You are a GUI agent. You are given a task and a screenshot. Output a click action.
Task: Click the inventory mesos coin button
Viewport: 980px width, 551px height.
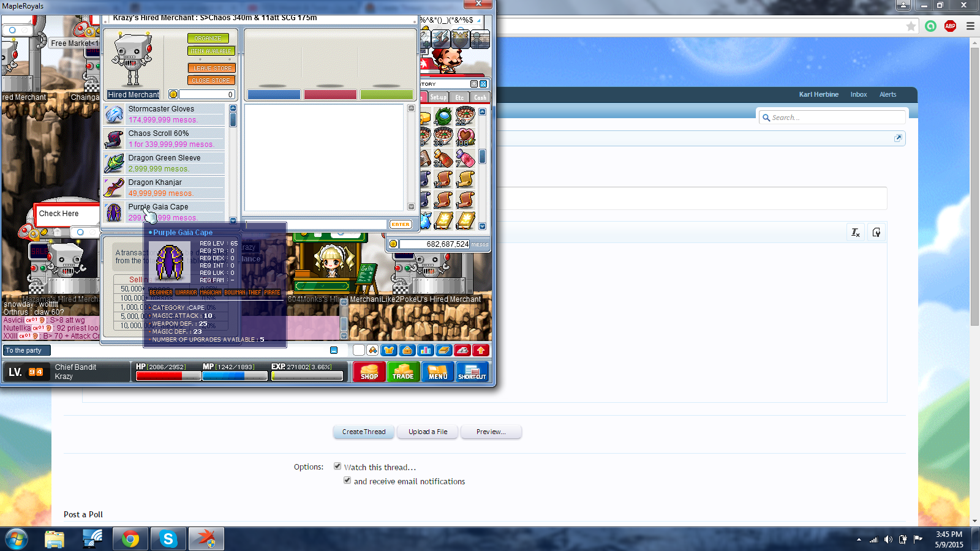[x=393, y=244]
